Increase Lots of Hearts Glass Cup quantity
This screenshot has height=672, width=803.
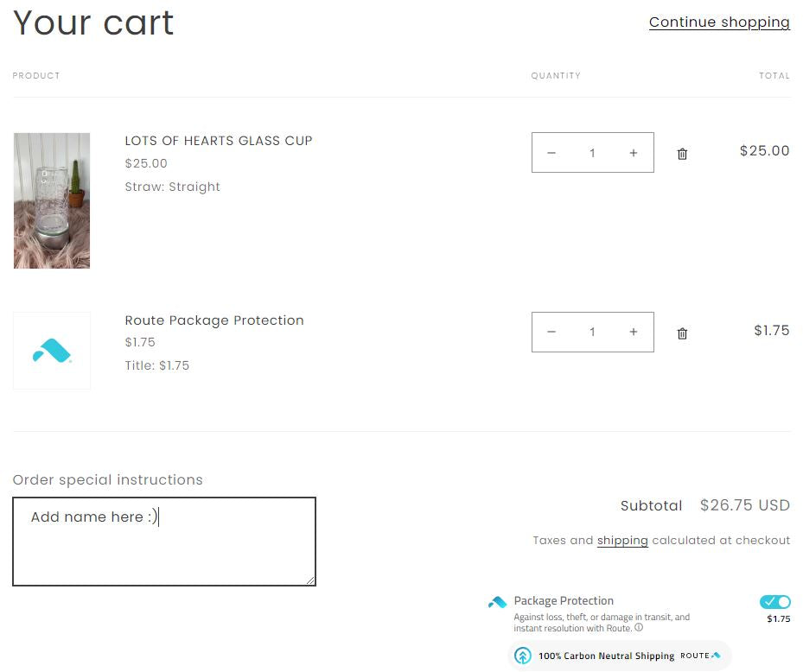click(634, 153)
